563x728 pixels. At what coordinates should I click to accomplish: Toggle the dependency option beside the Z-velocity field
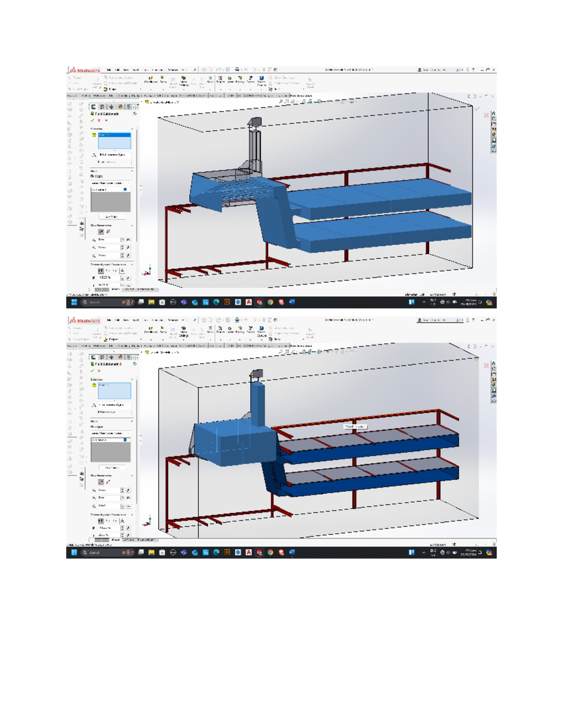(x=128, y=255)
